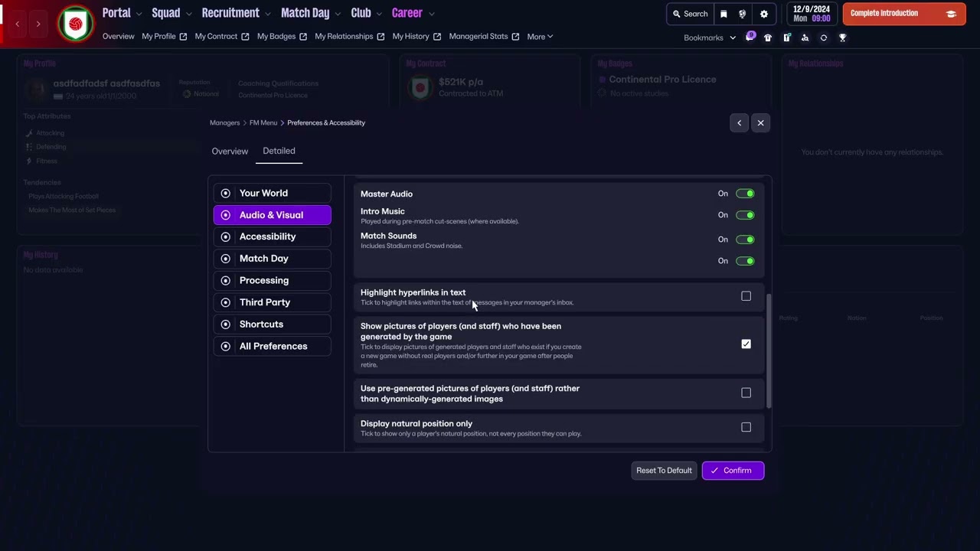Click Overview in the Career submenu
Viewport: 980px width, 551px height.
point(118,37)
